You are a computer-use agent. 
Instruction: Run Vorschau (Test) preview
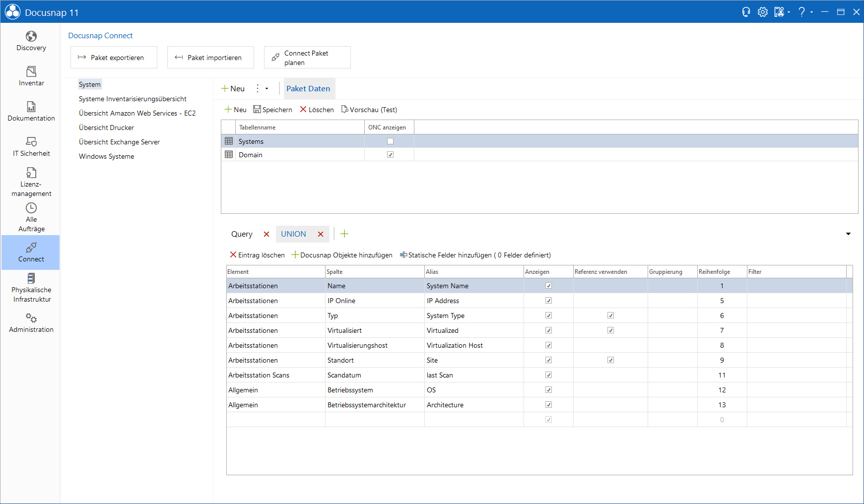click(369, 110)
